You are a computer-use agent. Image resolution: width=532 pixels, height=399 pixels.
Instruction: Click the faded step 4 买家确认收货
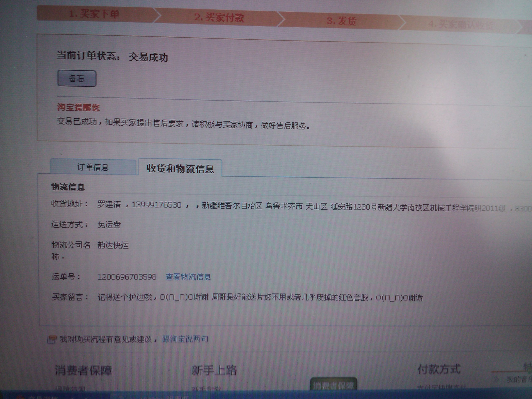tap(460, 25)
